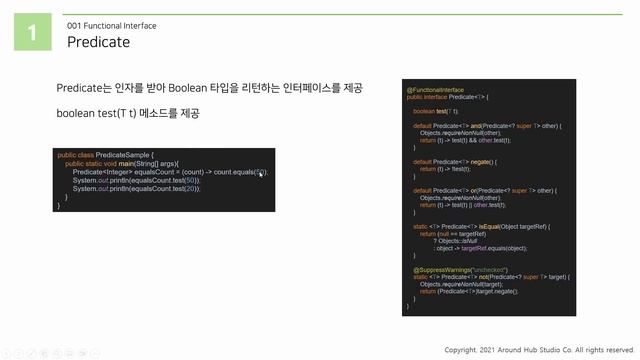Click the line 'boolean test(T t) 메소드를 제공'
Screen dimensions: 640x360
128,113
